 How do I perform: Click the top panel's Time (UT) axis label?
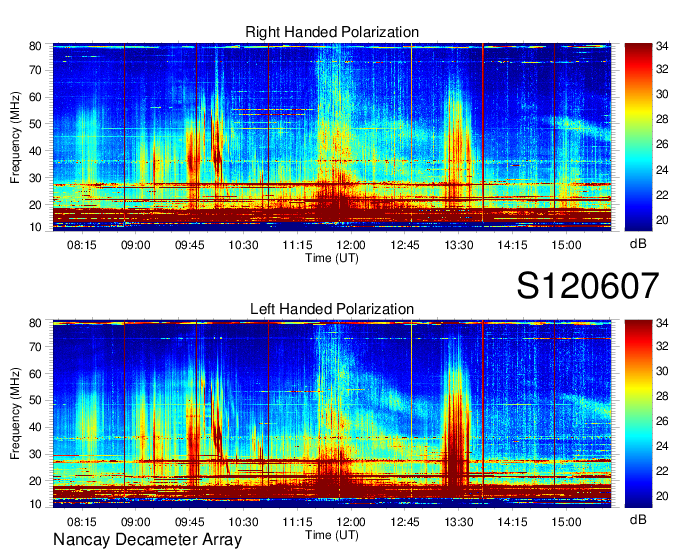click(332, 258)
